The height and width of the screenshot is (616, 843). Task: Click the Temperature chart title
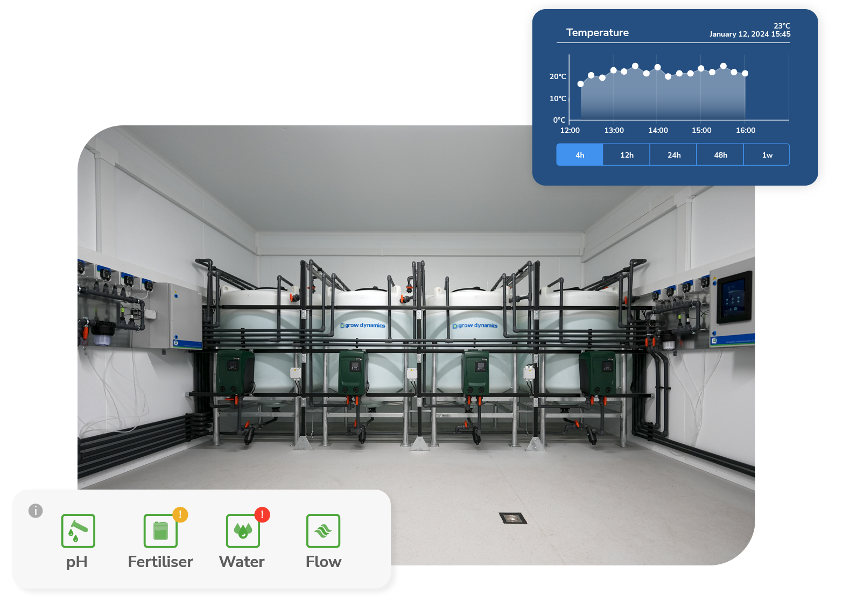[597, 33]
